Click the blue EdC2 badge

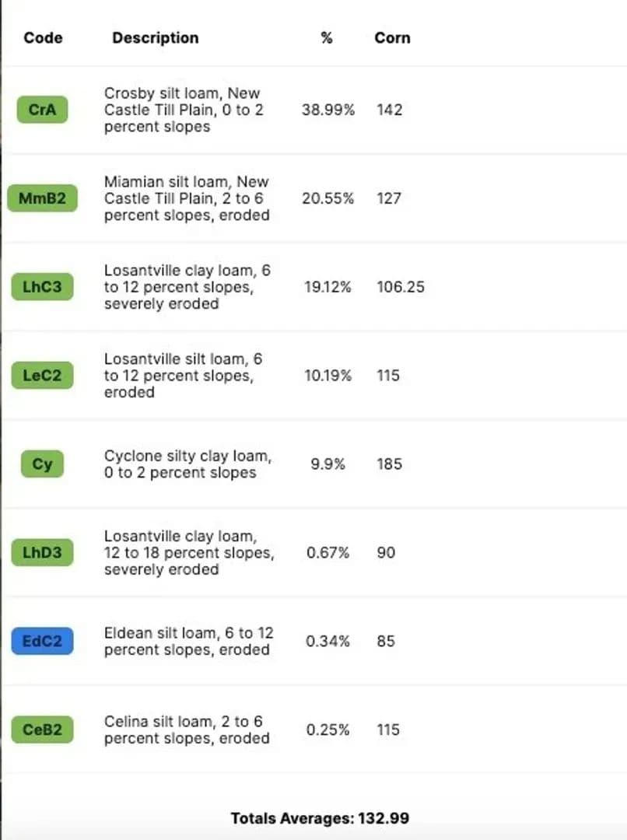click(x=42, y=642)
